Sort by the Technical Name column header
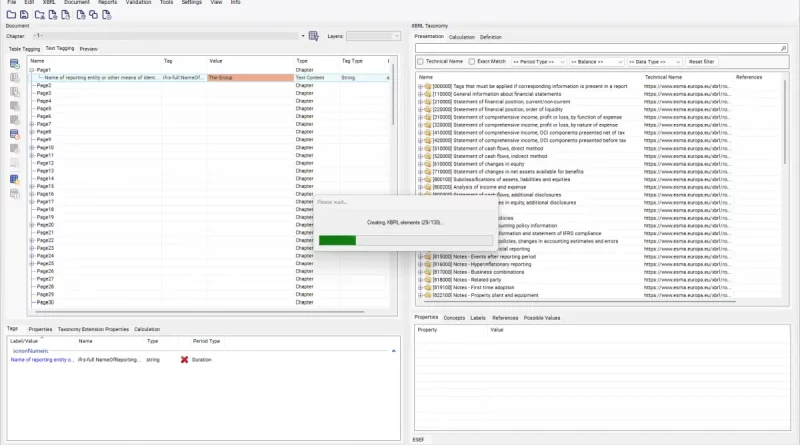This screenshot has height=445, width=800. [x=663, y=77]
